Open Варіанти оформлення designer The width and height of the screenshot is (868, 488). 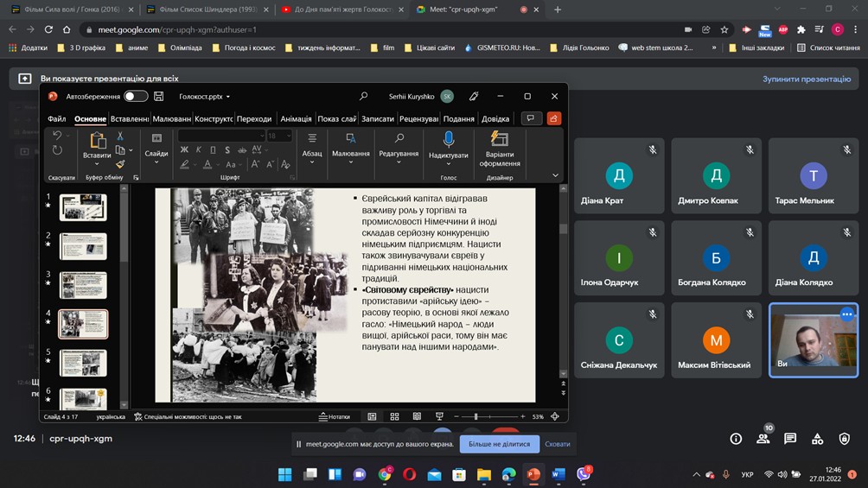point(500,149)
